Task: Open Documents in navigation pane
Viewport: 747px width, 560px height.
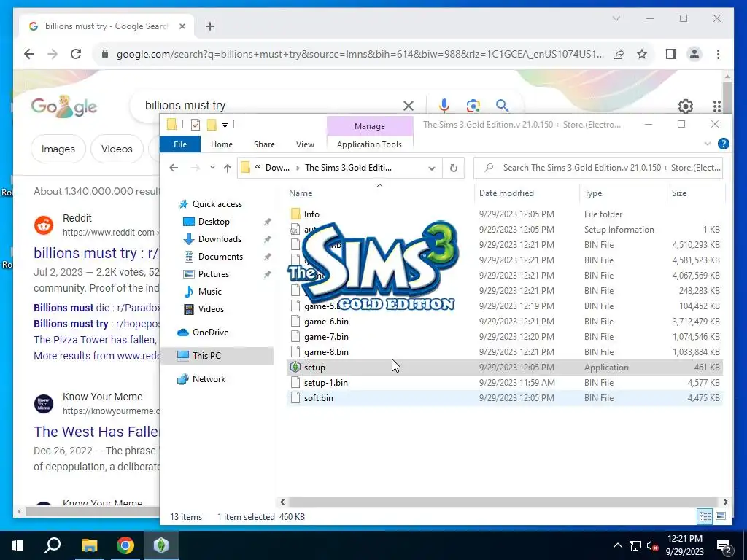Action: 220,257
